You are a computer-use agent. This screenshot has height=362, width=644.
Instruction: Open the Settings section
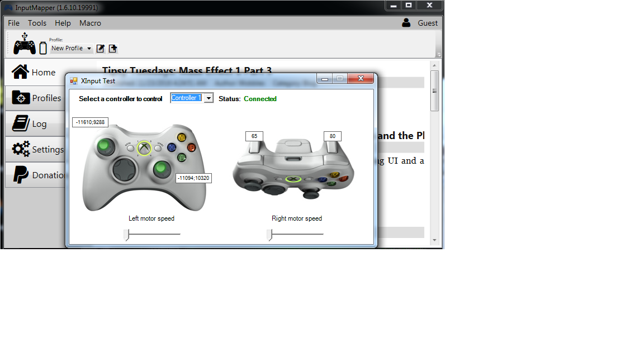36,149
